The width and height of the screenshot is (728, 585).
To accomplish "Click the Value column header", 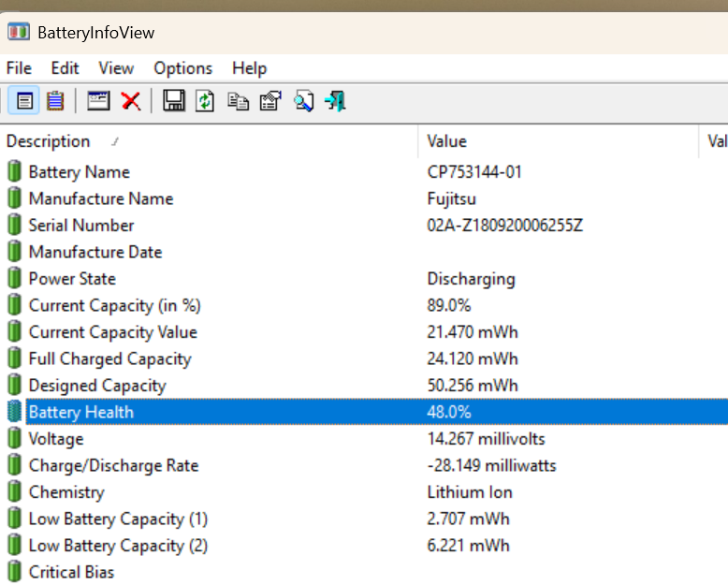I will (x=559, y=141).
